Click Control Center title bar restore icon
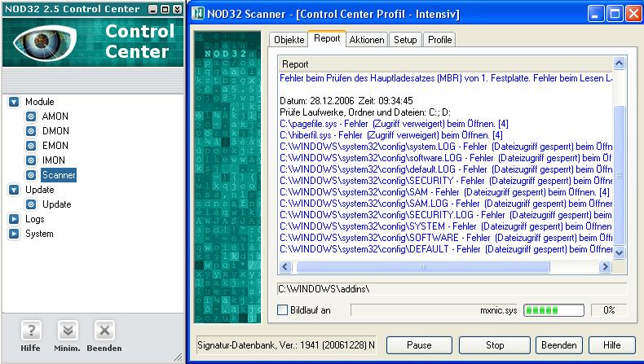Screen dimensions: 644x364 (165, 10)
